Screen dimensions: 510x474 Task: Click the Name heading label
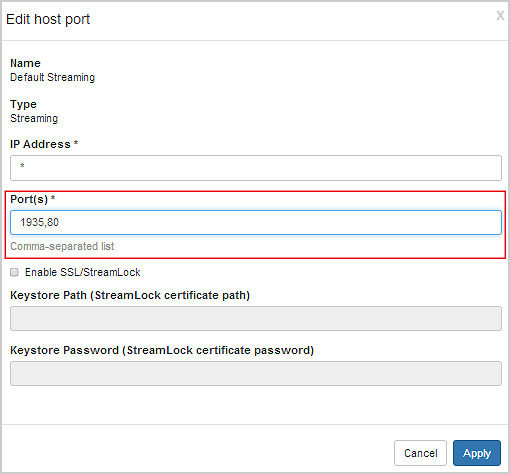25,63
